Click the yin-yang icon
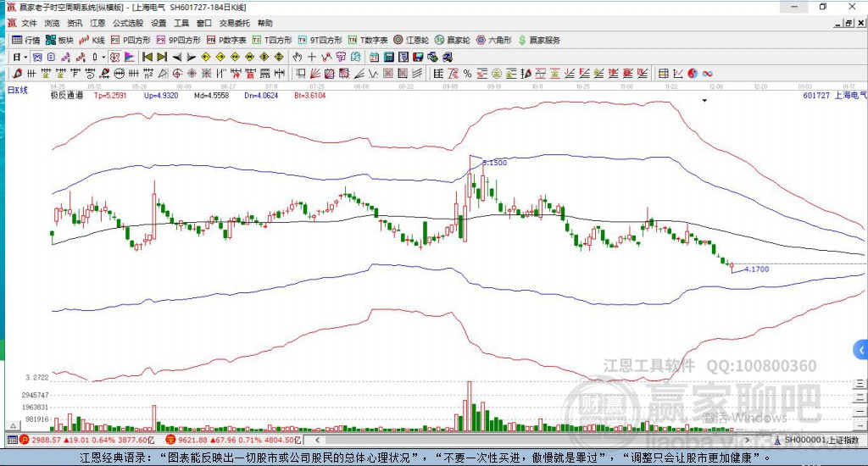The image size is (868, 466). tap(693, 73)
